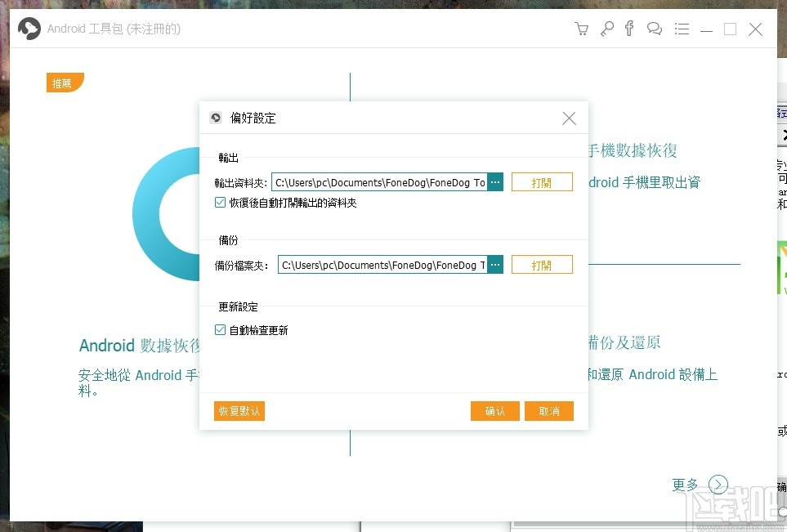Click the donut chart recovery graphic

pos(166,214)
